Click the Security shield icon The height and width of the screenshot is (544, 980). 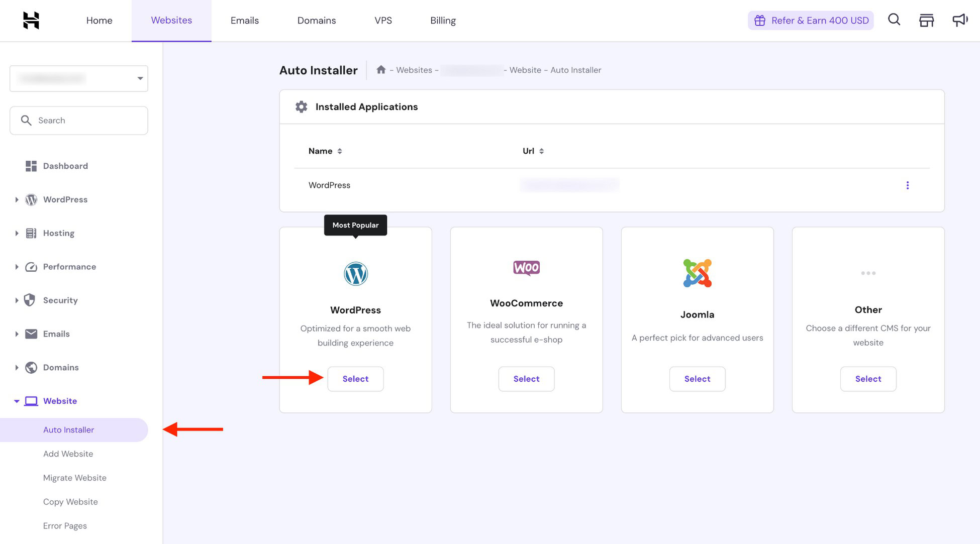pyautogui.click(x=30, y=300)
